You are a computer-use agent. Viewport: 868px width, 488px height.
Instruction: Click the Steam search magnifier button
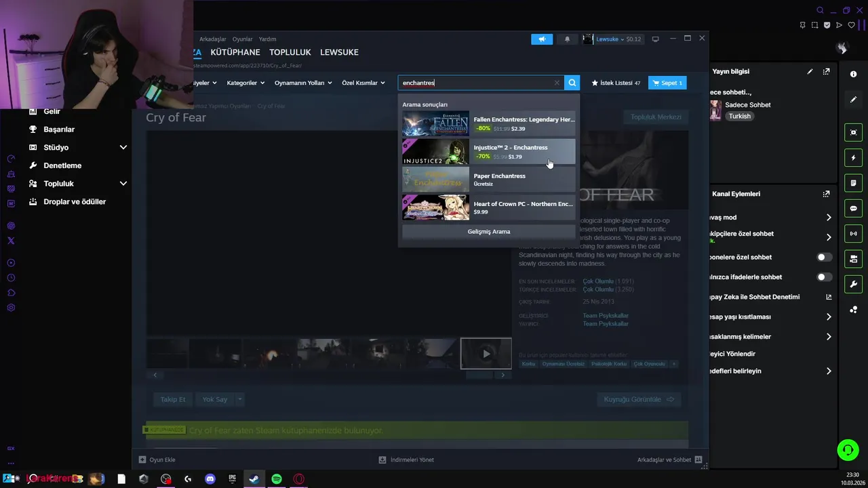pos(572,83)
